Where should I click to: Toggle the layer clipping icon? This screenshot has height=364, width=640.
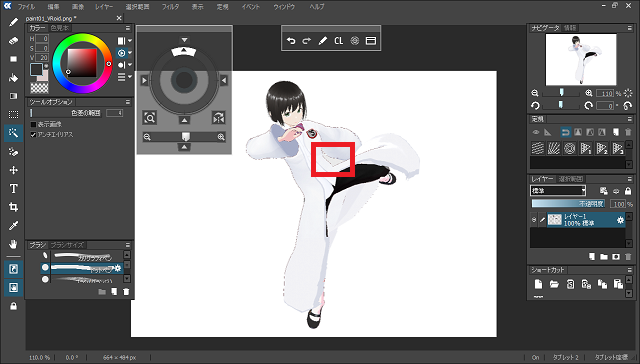pyautogui.click(x=616, y=191)
